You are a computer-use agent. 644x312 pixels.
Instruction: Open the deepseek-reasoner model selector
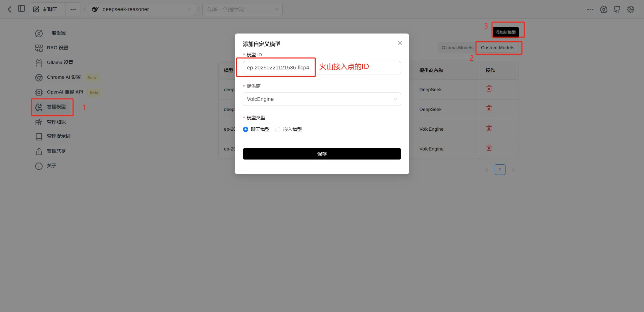pos(142,9)
